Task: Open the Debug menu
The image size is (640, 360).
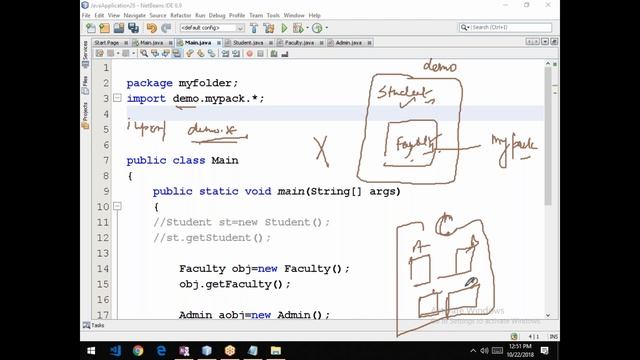Action: [x=217, y=15]
